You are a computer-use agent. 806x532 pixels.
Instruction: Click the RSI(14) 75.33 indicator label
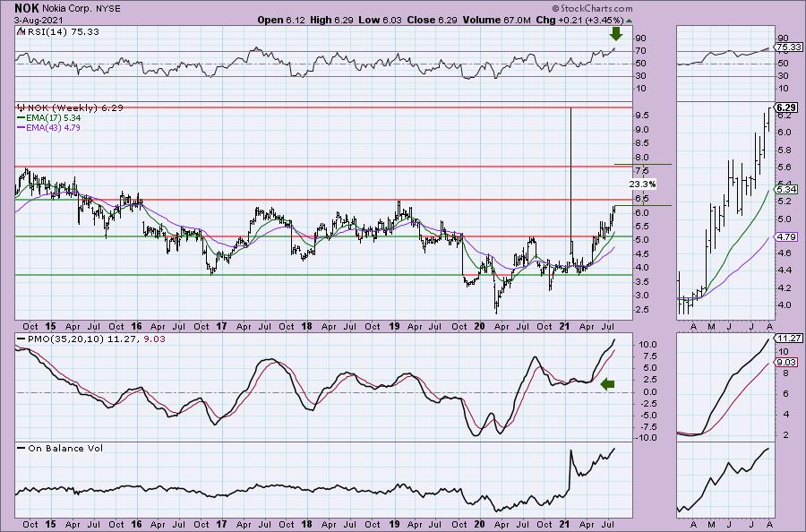coord(57,31)
